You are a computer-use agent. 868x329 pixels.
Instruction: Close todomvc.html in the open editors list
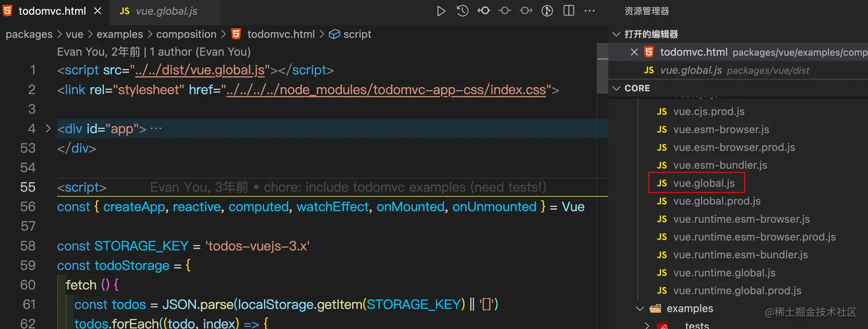(634, 52)
